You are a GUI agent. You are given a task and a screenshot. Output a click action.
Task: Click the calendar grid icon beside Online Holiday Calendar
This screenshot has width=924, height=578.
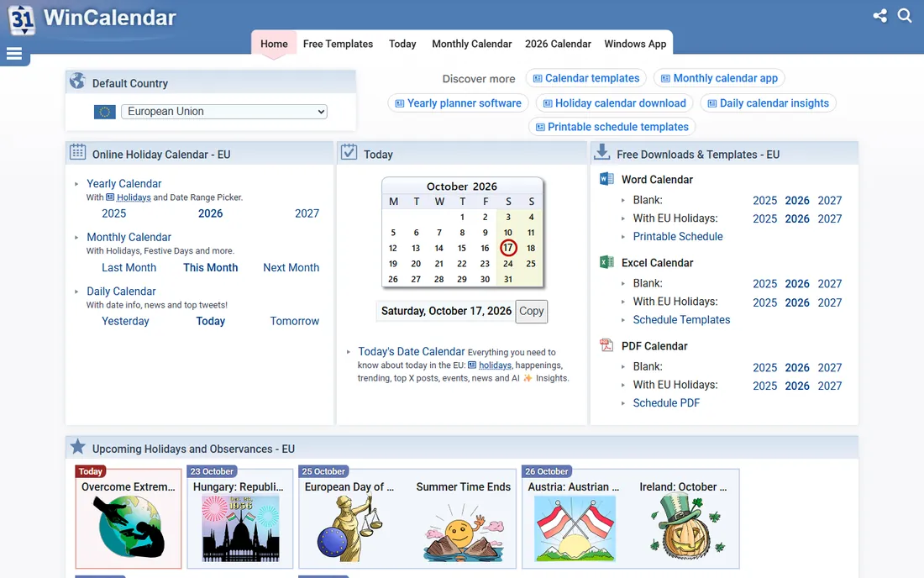(78, 152)
